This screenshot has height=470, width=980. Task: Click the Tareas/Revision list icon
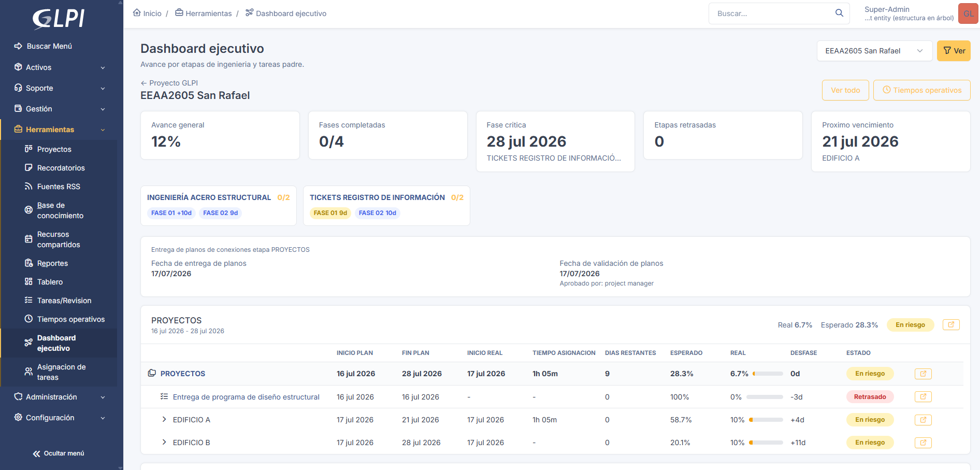28,300
